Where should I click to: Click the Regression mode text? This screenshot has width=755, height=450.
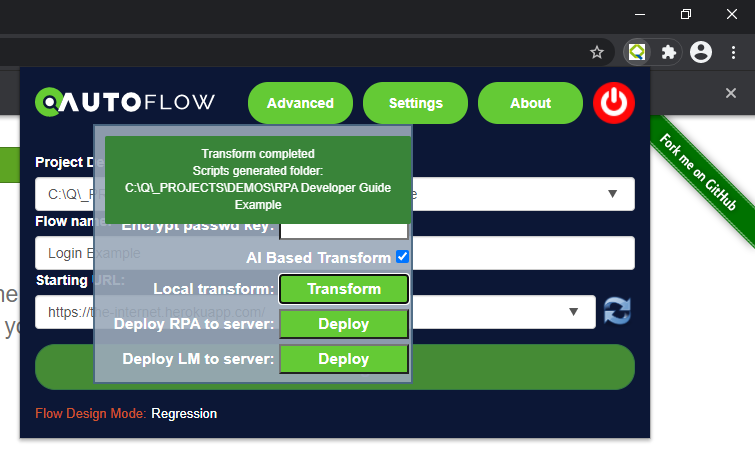click(184, 413)
